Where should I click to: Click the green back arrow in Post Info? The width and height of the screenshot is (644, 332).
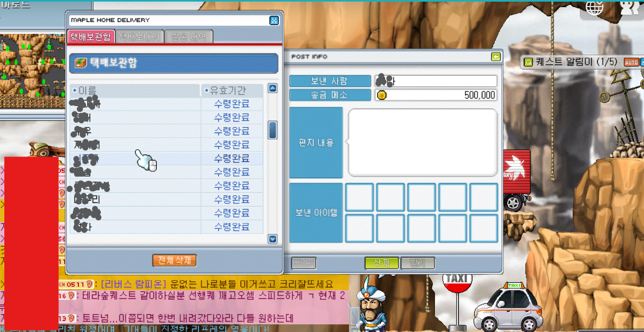[496, 57]
